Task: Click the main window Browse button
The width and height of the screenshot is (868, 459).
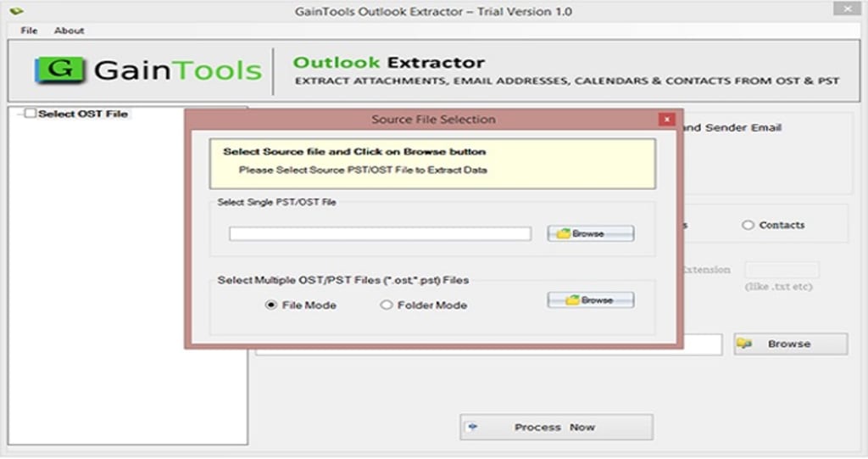Action: [791, 344]
